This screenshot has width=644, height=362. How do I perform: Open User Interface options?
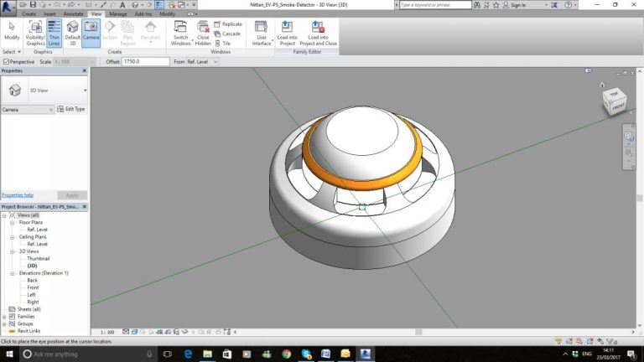262,31
